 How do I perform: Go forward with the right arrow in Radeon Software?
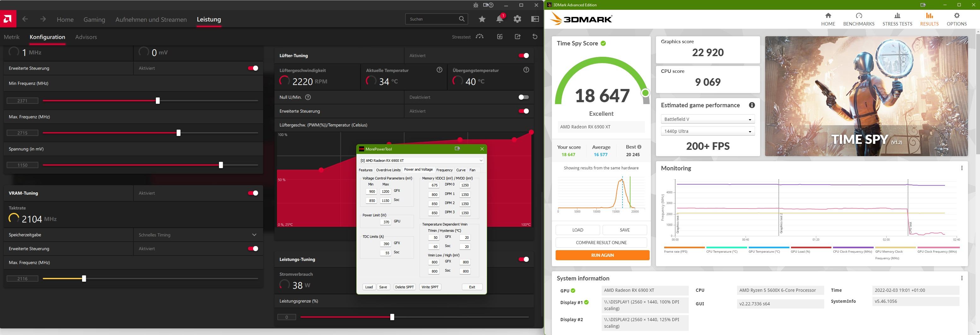pyautogui.click(x=43, y=19)
